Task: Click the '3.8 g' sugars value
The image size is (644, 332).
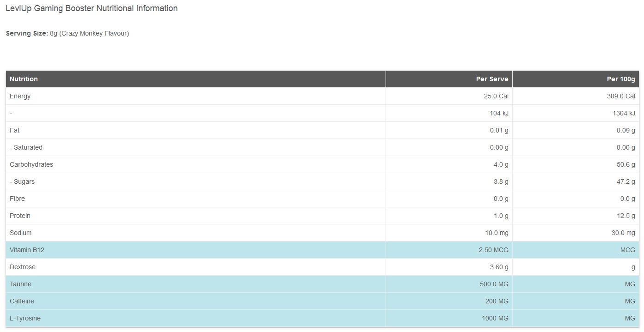Action: 501,181
